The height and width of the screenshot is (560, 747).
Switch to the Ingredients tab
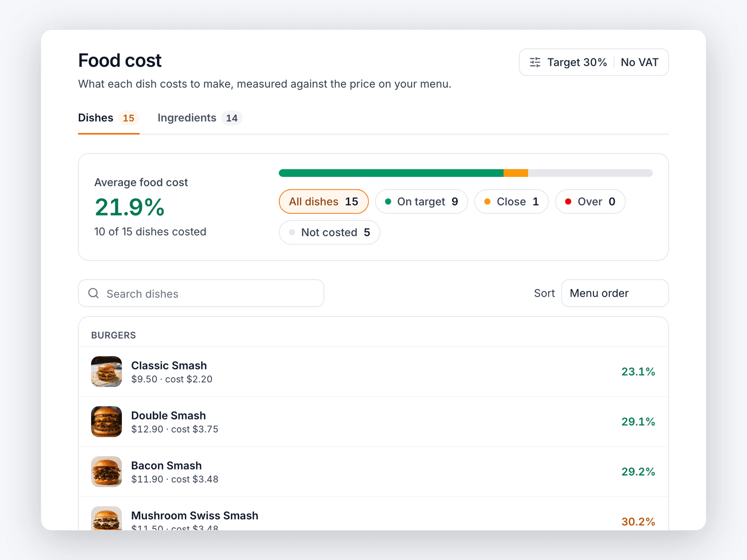200,118
